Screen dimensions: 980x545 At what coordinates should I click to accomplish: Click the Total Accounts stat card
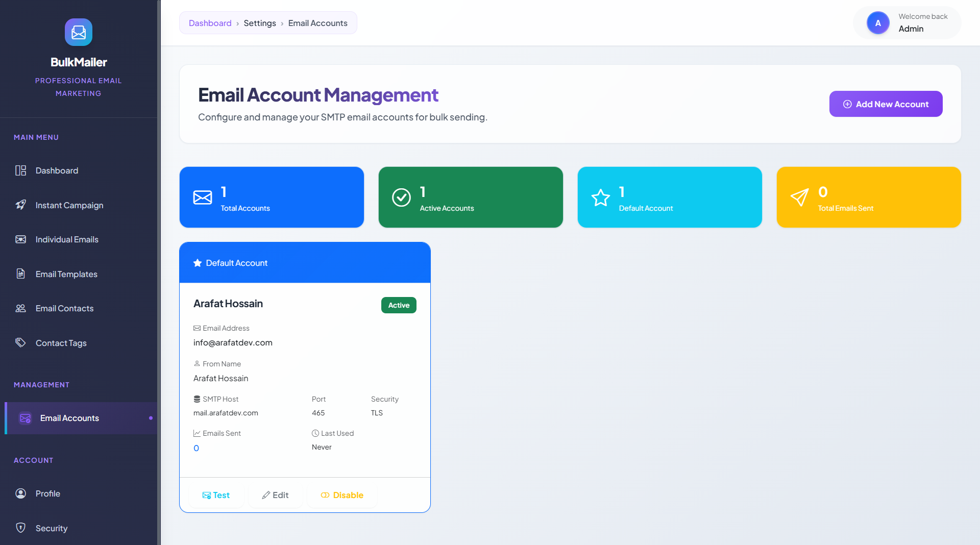click(x=272, y=197)
